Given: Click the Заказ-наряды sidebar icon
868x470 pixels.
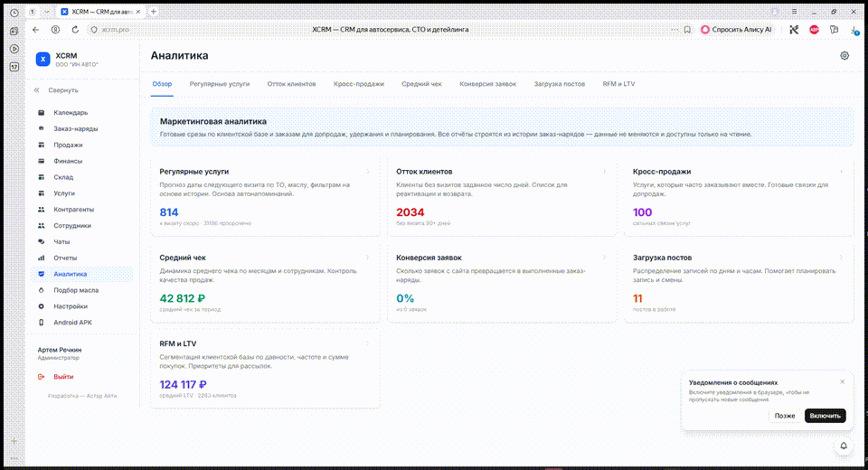Looking at the screenshot, I should (41, 128).
